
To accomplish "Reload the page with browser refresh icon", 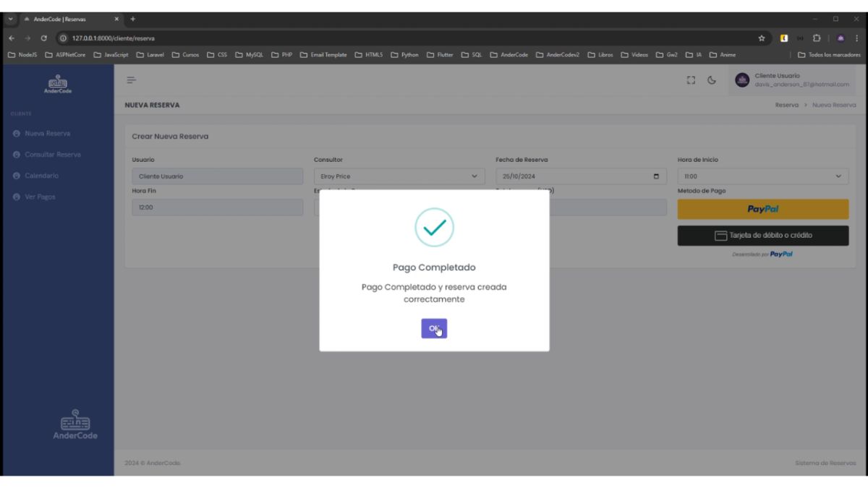I will [44, 38].
